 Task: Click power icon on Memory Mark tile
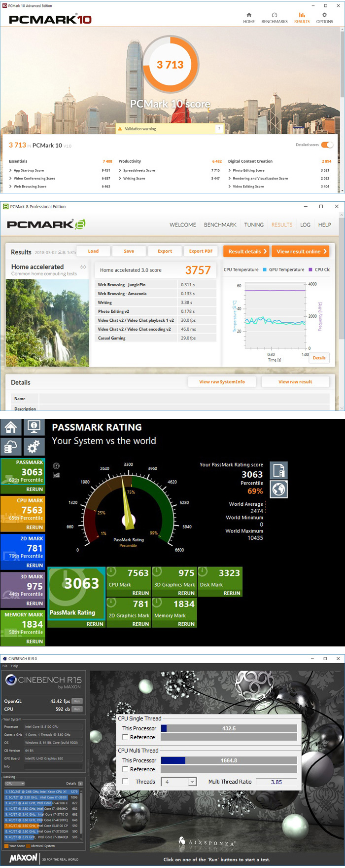click(x=157, y=602)
